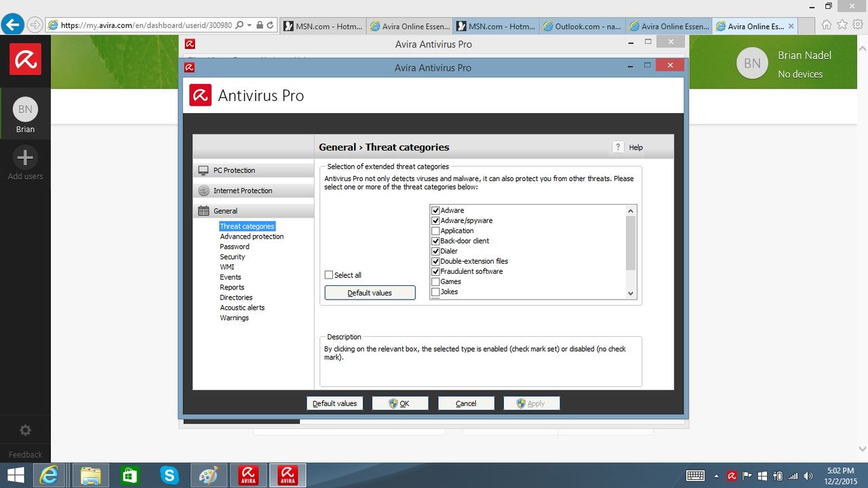This screenshot has width=868, height=488.
Task: Uncheck the Back-door client checkbox
Action: tap(436, 241)
